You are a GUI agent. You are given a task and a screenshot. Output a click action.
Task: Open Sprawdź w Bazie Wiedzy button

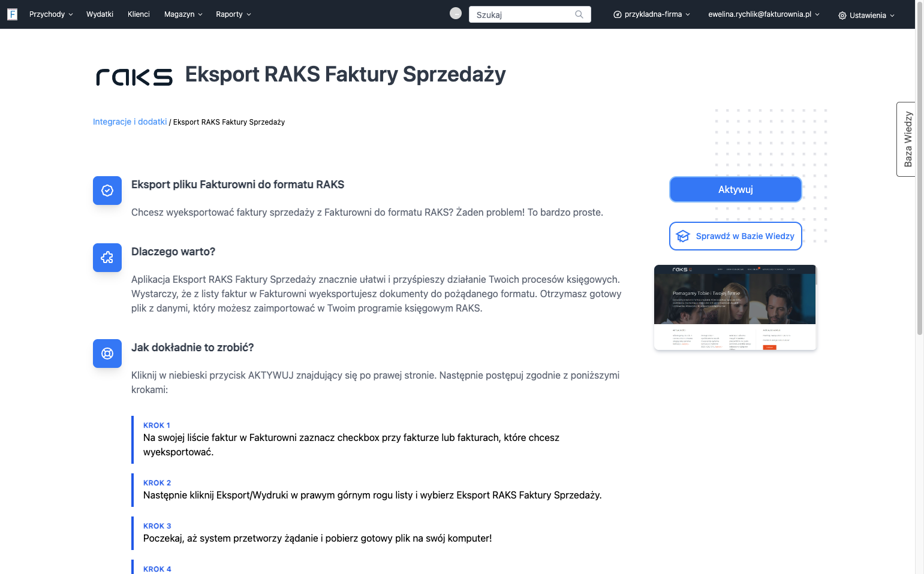[x=736, y=236]
